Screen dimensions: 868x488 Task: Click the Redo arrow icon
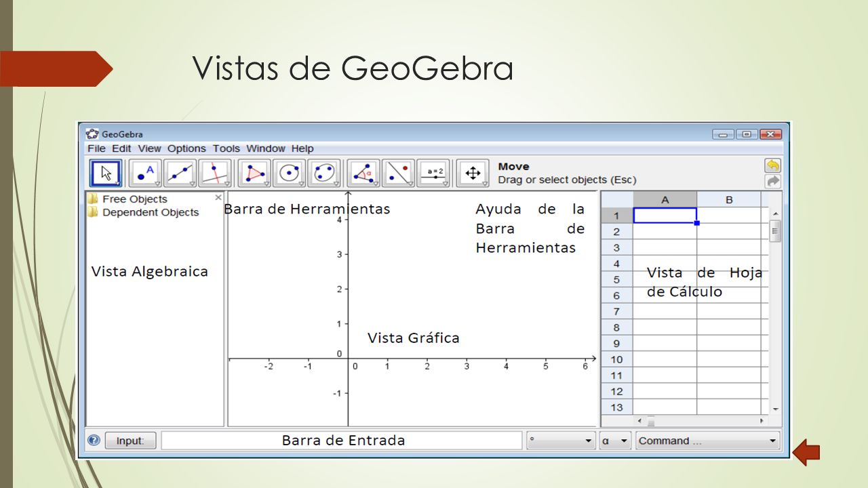[x=772, y=181]
